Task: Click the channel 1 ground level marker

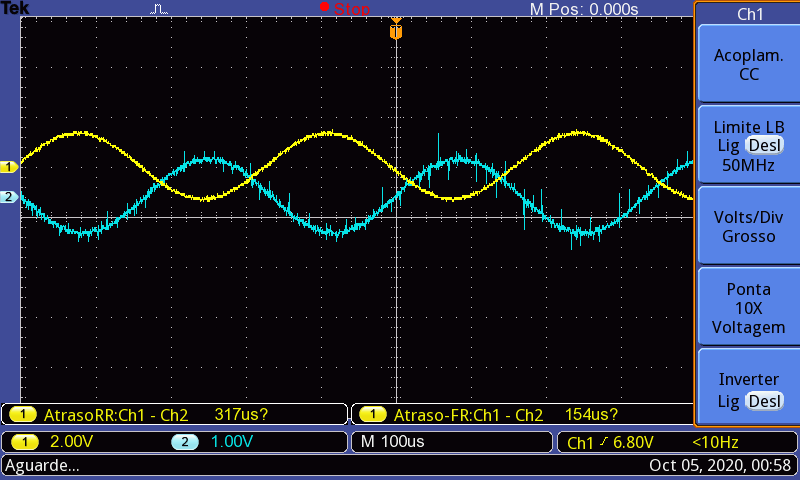Action: (9, 167)
